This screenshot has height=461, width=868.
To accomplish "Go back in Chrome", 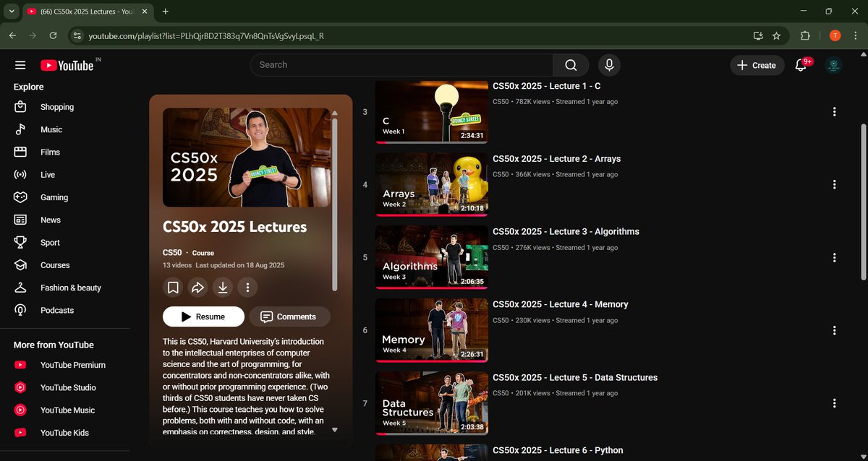I will (x=12, y=35).
